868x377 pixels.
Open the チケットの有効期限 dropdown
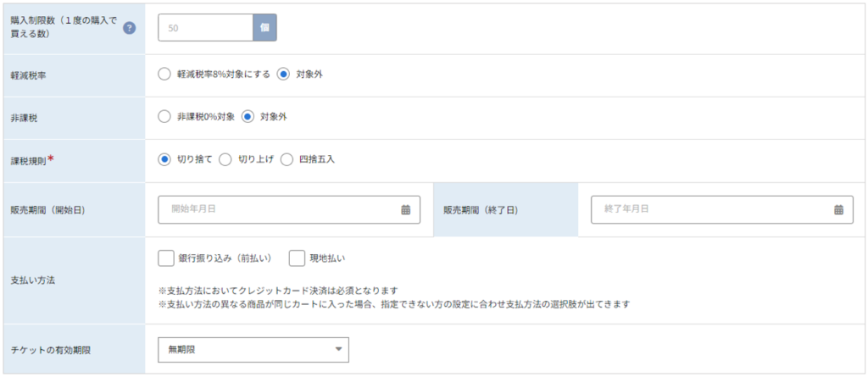[253, 350]
